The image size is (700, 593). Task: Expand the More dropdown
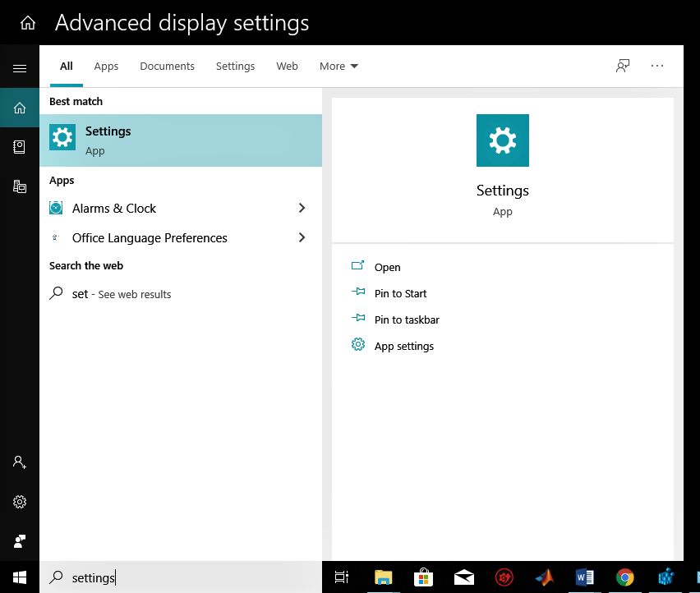pyautogui.click(x=338, y=66)
